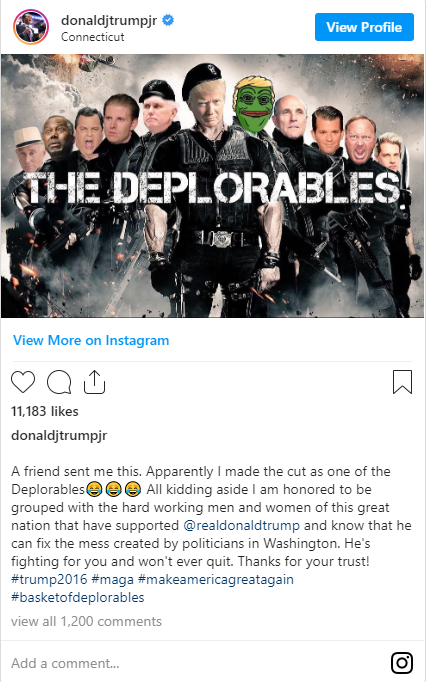Click the verified badge next to donaldjtrumpjr
The image size is (427, 682).
(168, 20)
